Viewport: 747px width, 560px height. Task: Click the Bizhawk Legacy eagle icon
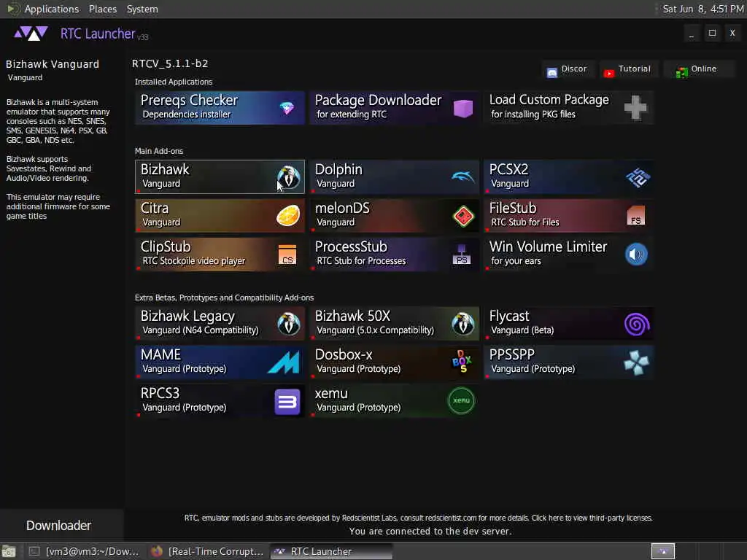pyautogui.click(x=288, y=324)
